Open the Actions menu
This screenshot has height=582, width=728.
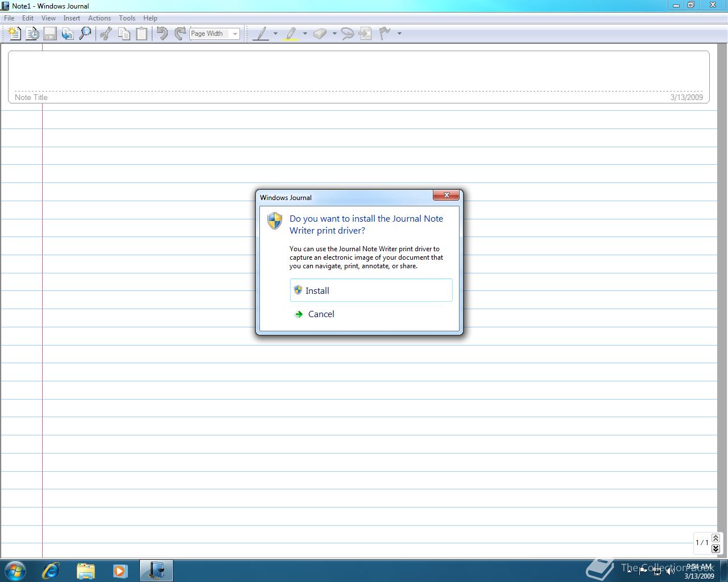100,18
